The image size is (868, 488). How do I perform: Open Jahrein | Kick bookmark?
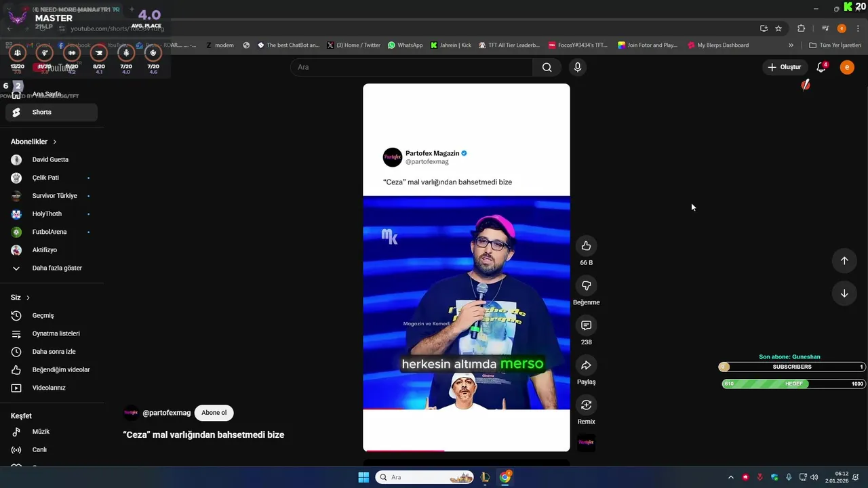click(x=451, y=45)
